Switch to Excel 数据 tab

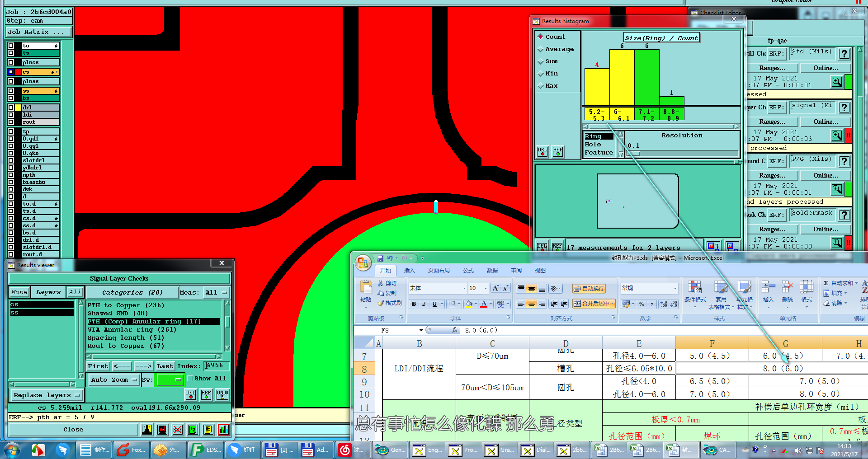(x=492, y=270)
